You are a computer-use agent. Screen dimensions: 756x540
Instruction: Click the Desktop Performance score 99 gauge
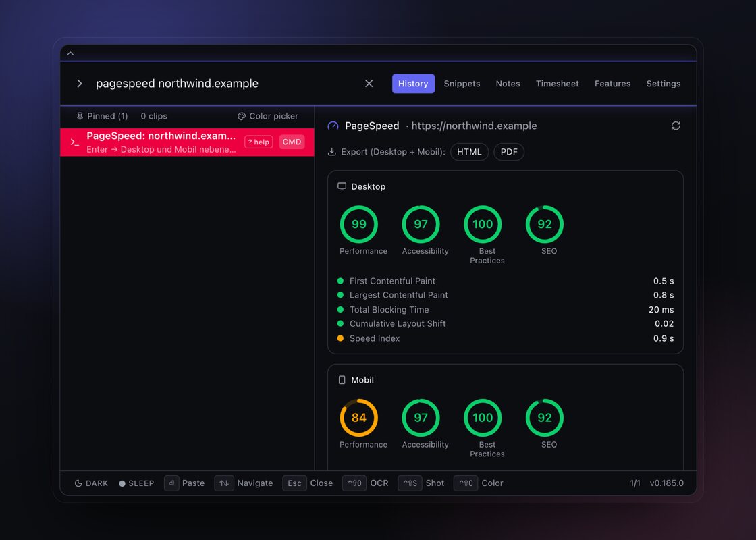click(358, 224)
